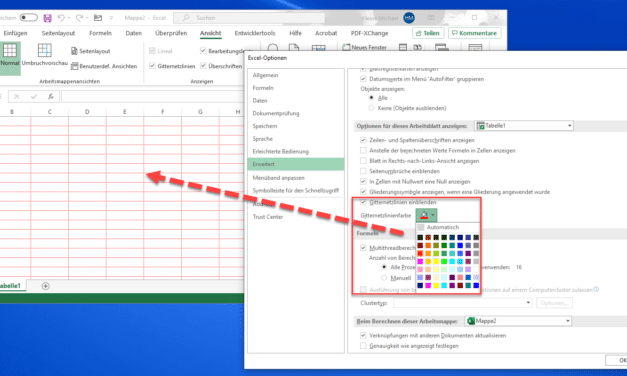
Task: Open the Entwicklertools ribbon tab
Action: click(x=255, y=33)
